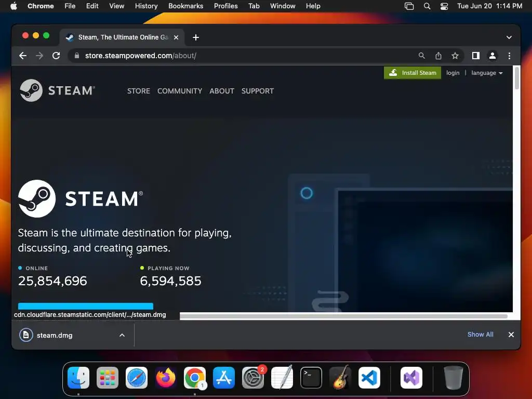
Task: Click the Steam logo in site header
Action: click(x=57, y=90)
